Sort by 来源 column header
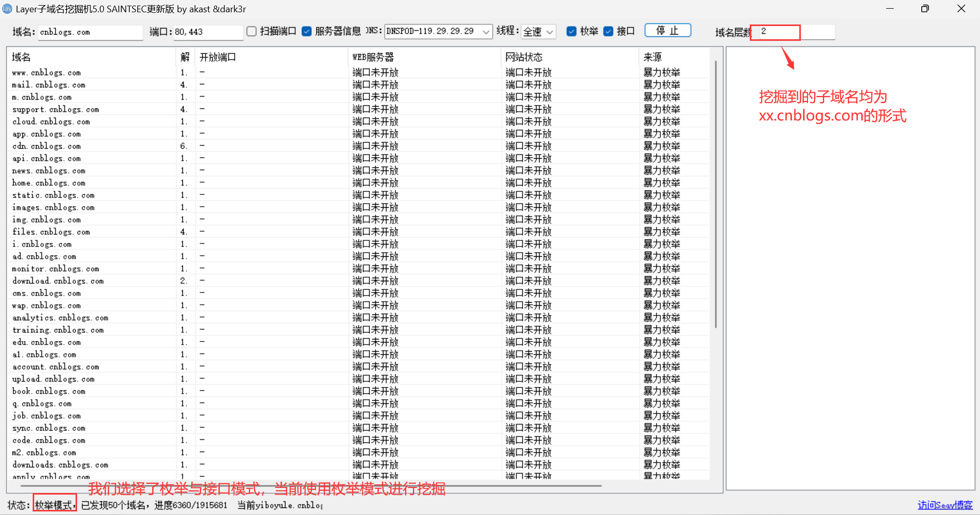The height and width of the screenshot is (515, 980). tap(674, 57)
